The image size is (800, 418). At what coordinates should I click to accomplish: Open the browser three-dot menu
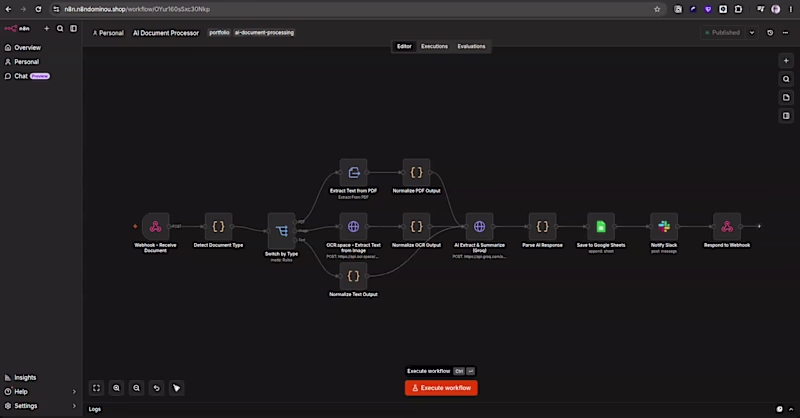(x=791, y=9)
